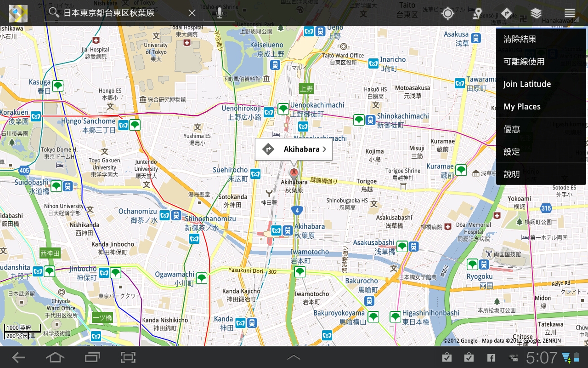Center map on my location

pyautogui.click(x=447, y=13)
